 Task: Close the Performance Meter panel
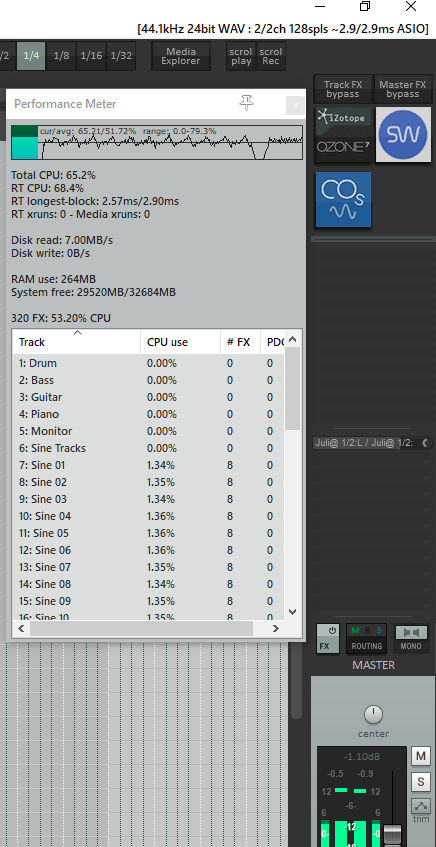point(295,105)
